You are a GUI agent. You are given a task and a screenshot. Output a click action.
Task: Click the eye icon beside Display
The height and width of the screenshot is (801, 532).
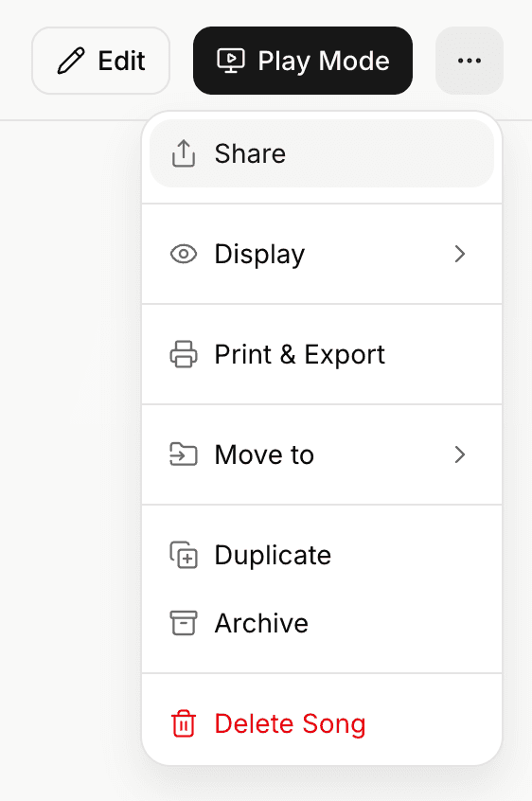pyautogui.click(x=184, y=254)
